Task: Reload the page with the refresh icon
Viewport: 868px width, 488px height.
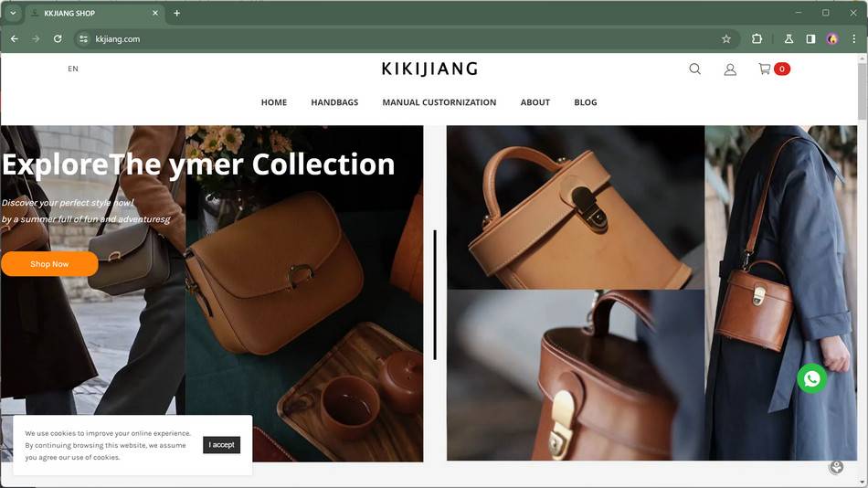Action: (58, 38)
